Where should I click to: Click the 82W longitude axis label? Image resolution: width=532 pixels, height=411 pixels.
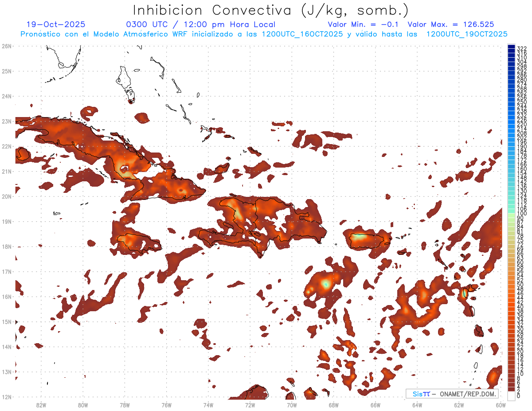(x=41, y=404)
